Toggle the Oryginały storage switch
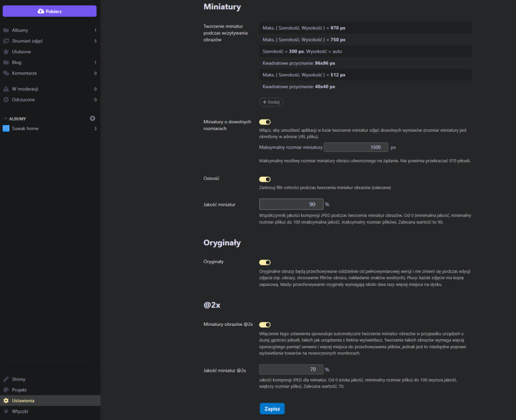The width and height of the screenshot is (516, 420). (x=265, y=262)
